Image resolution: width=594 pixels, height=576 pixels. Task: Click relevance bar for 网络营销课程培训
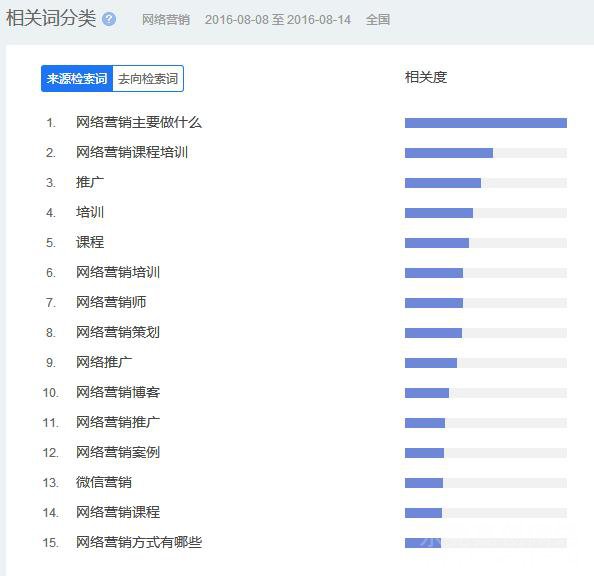[486, 153]
